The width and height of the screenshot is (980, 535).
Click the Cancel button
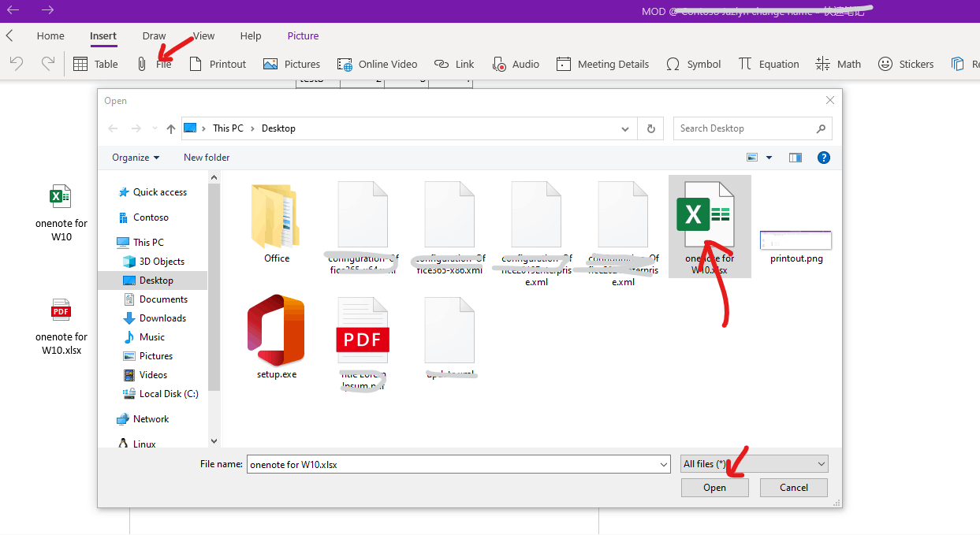point(794,488)
